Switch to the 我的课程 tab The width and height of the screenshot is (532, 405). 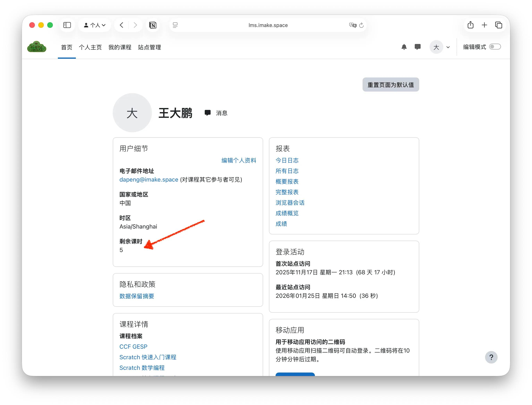coord(120,47)
